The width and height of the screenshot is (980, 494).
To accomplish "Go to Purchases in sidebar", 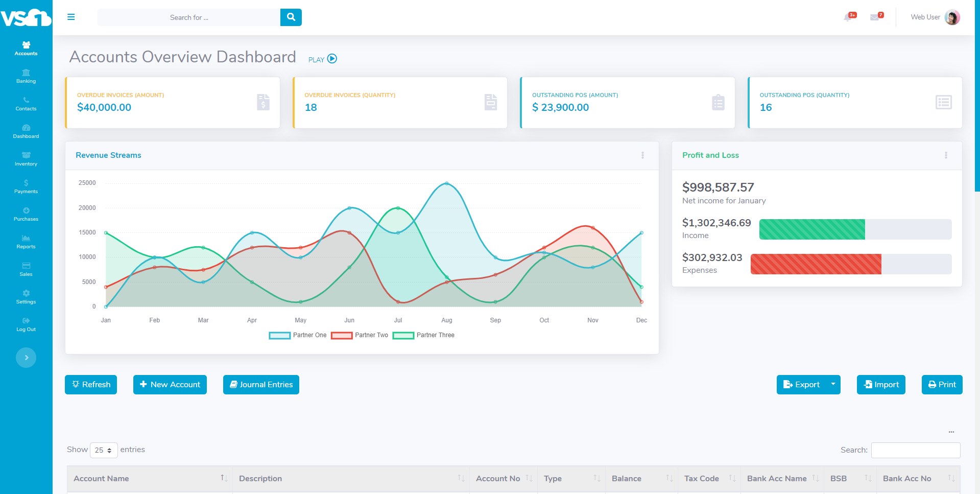I will pos(26,214).
